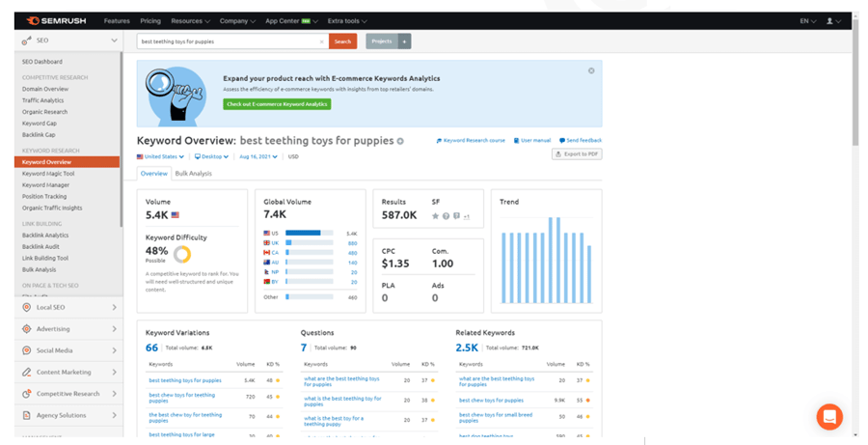Open Features in the top navigation
Viewport: 868px width, 445px height.
click(x=117, y=21)
